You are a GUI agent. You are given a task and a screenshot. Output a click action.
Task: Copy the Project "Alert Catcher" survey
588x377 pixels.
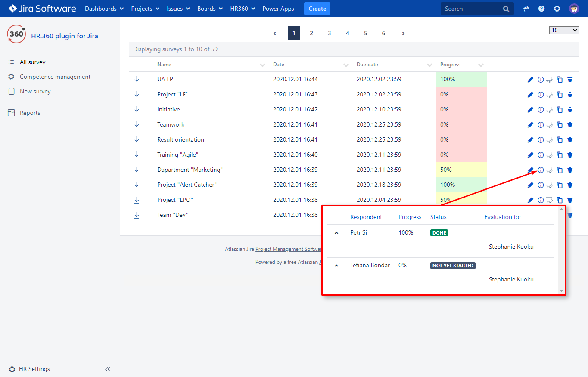pos(560,185)
